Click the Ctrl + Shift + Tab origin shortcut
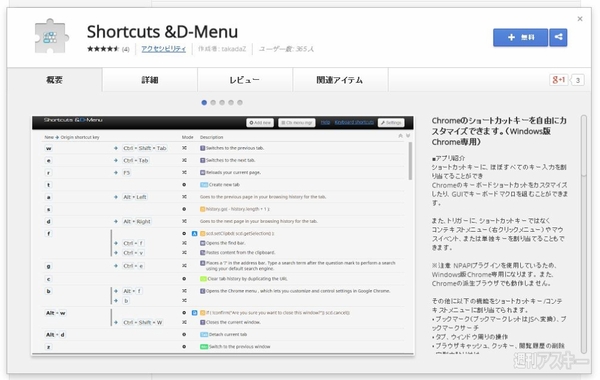Image resolution: width=600 pixels, height=380 pixels. (145, 148)
